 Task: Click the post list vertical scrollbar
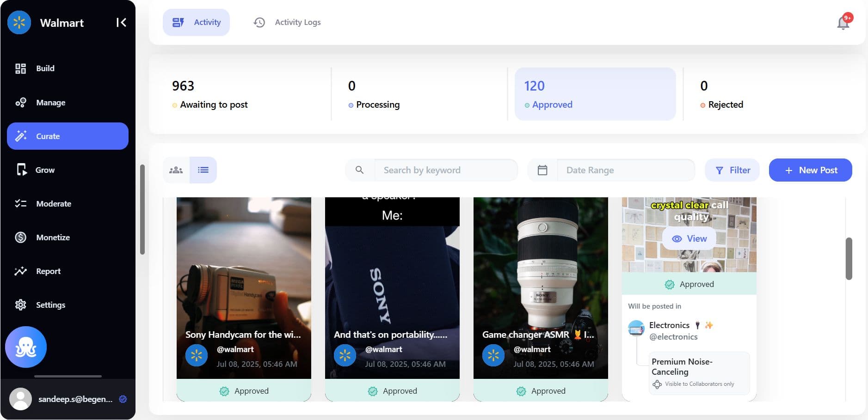(x=849, y=258)
